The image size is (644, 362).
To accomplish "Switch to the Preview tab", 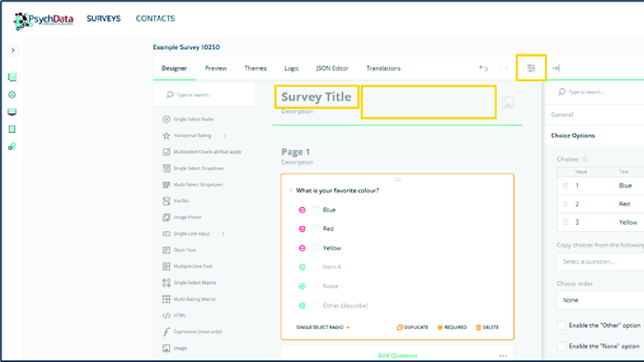I will 216,68.
